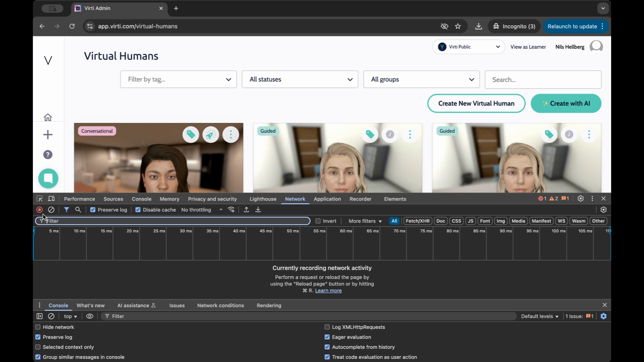
Task: Switch to the Application tab
Action: click(x=327, y=199)
